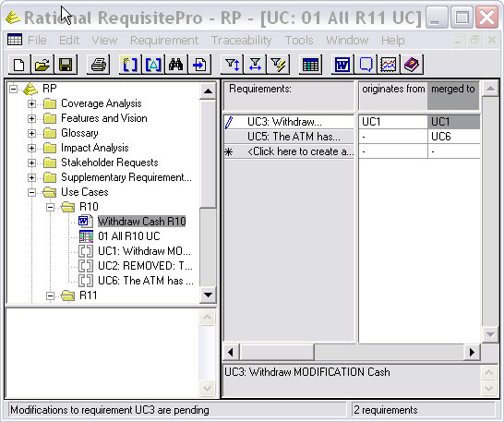Screen dimensions: 504x422
Task: Expand the Glossary folder
Action: click(31, 133)
